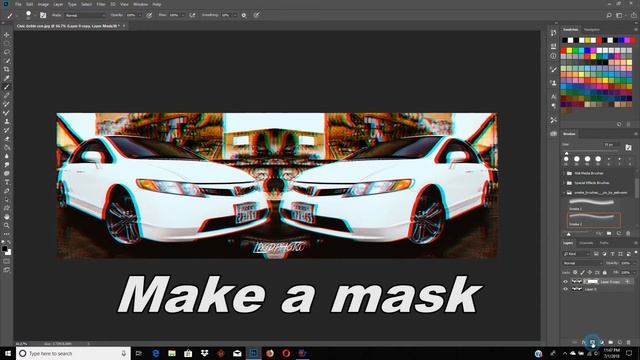Viewport: 640px width, 360px height.
Task: Toggle pressure for size icon
Action: 256,15
